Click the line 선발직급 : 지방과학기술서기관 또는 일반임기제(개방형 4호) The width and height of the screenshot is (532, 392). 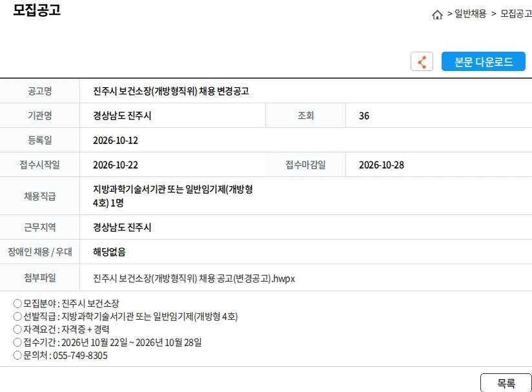[125, 316]
